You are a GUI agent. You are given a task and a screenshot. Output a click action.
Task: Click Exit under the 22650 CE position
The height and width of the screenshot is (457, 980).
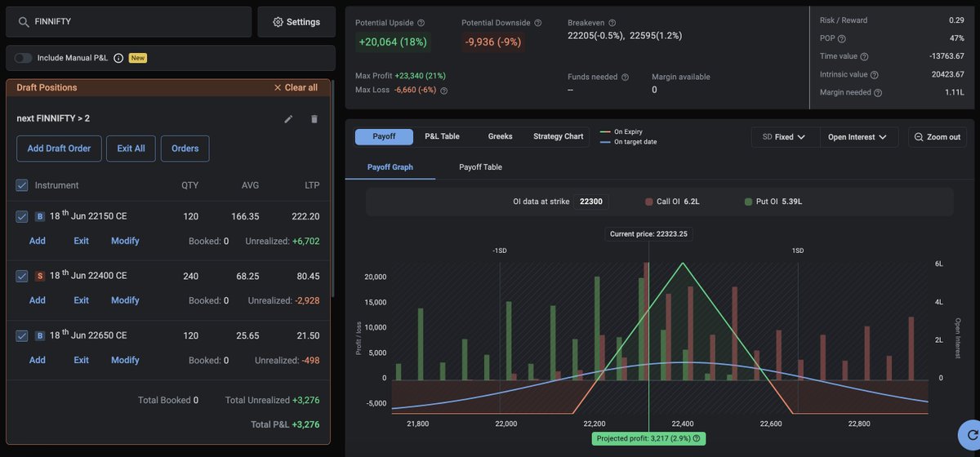(81, 360)
